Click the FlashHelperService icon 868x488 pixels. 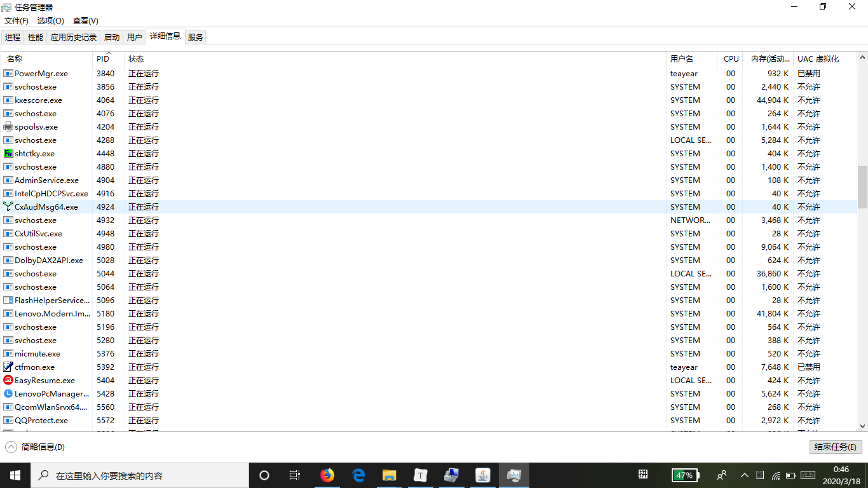point(8,301)
